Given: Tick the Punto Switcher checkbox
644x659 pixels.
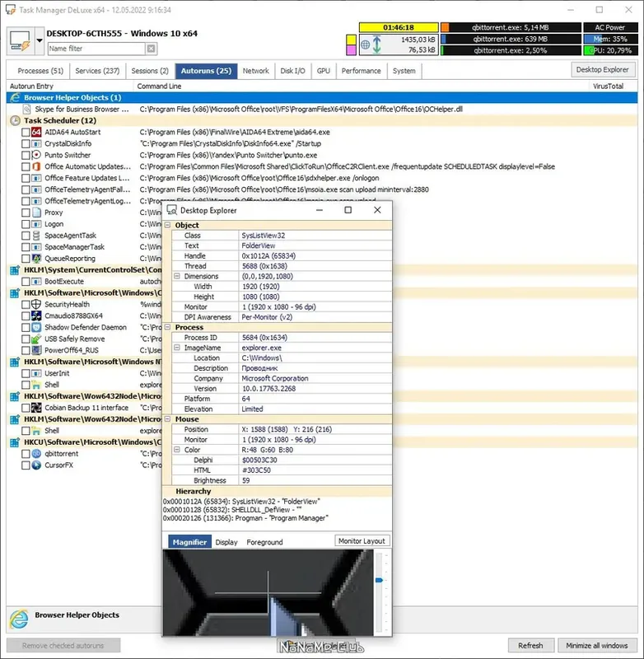Looking at the screenshot, I should (26, 155).
